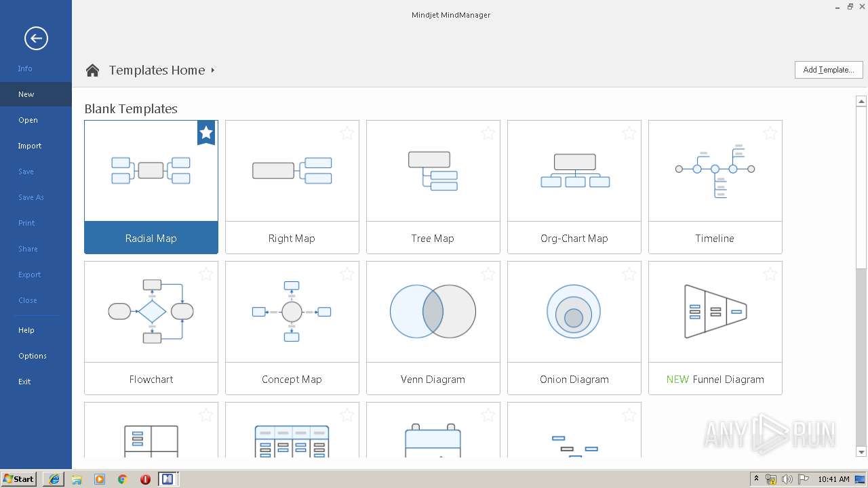
Task: Select the Onion Diagram template
Action: [x=574, y=328]
